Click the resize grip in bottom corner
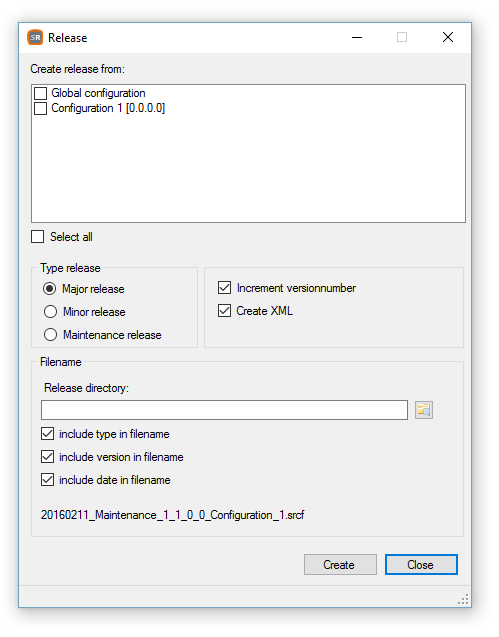Screen dimensions: 499x637 point(464,600)
